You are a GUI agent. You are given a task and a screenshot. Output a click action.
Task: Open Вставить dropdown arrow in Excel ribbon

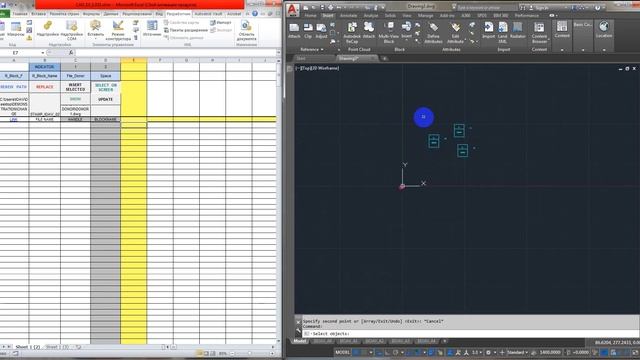(96, 39)
